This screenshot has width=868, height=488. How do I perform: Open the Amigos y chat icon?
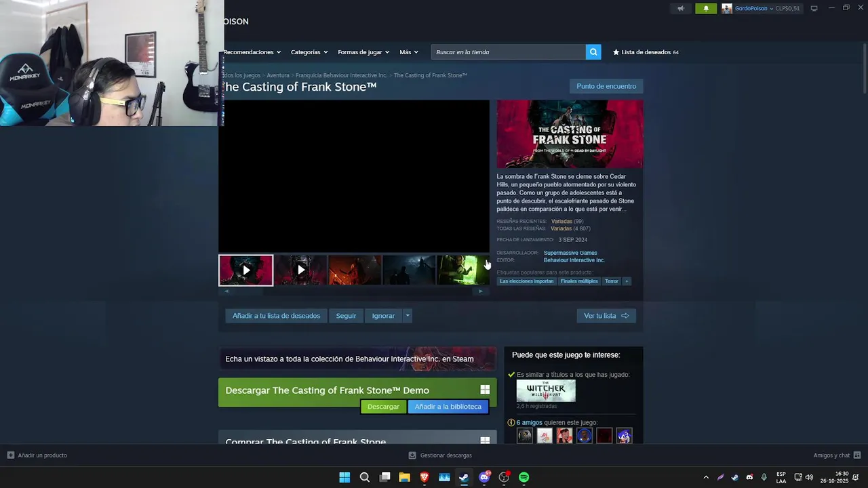coord(857,455)
